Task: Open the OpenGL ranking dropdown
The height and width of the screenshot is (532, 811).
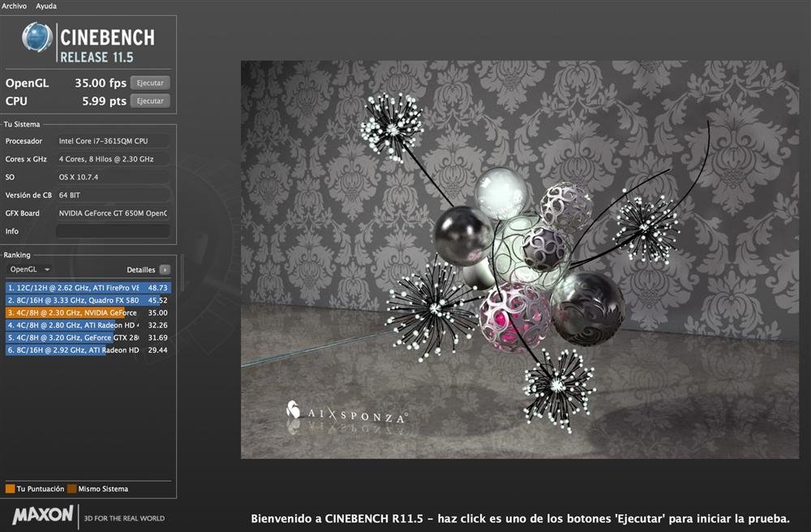Action: pyautogui.click(x=29, y=269)
